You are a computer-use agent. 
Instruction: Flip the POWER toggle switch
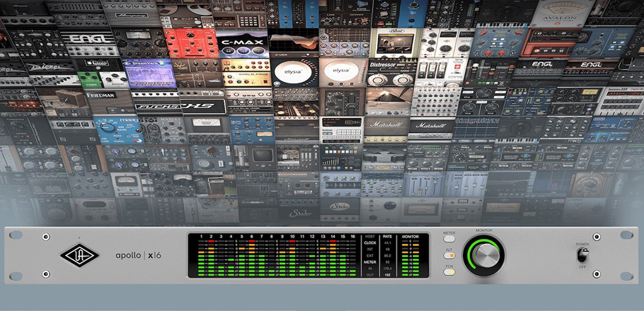pyautogui.click(x=582, y=255)
